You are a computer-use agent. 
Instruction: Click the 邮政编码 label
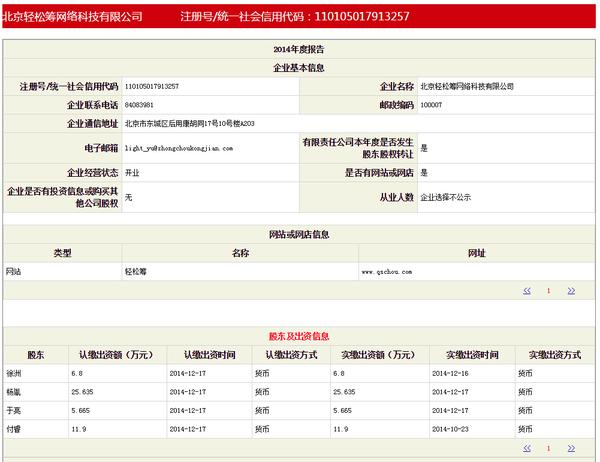coord(397,105)
